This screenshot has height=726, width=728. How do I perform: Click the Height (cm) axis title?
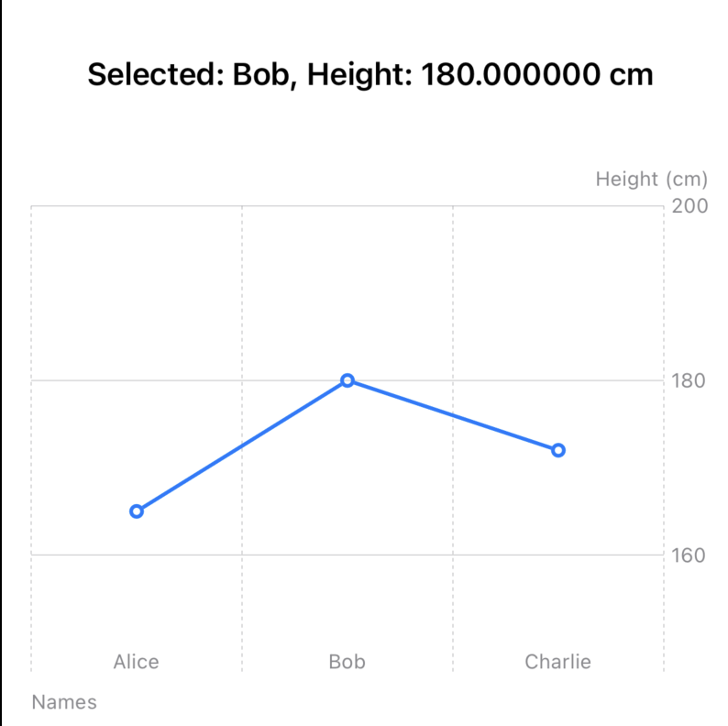(x=652, y=179)
